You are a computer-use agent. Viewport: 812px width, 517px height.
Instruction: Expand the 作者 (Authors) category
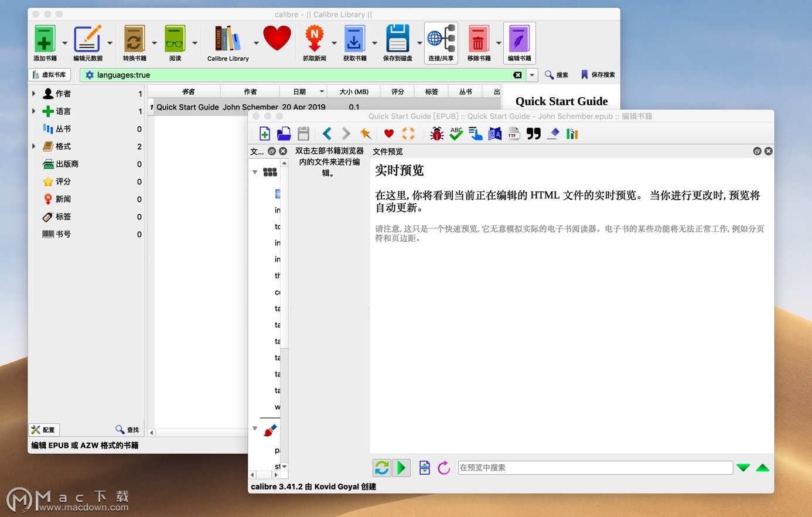(33, 94)
